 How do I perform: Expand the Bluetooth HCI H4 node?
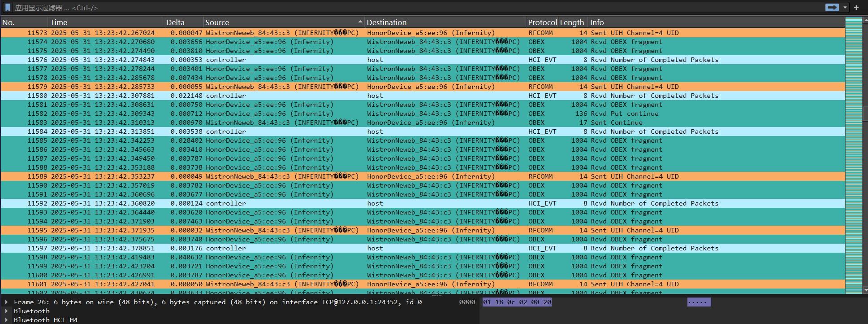click(x=6, y=320)
